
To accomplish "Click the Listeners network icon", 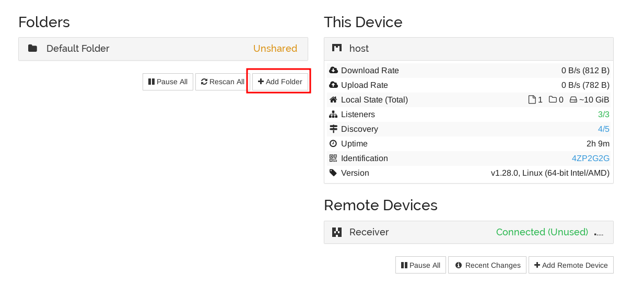I will (333, 115).
